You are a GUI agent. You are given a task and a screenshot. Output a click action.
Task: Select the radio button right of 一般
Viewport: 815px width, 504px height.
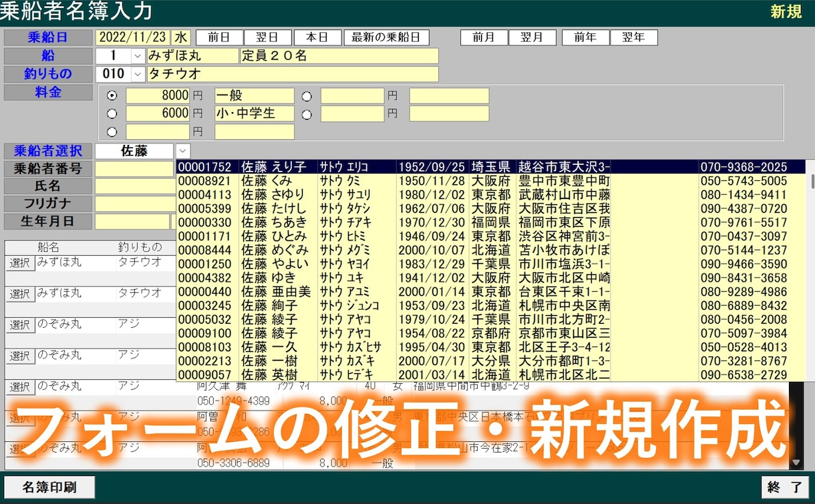tap(307, 96)
